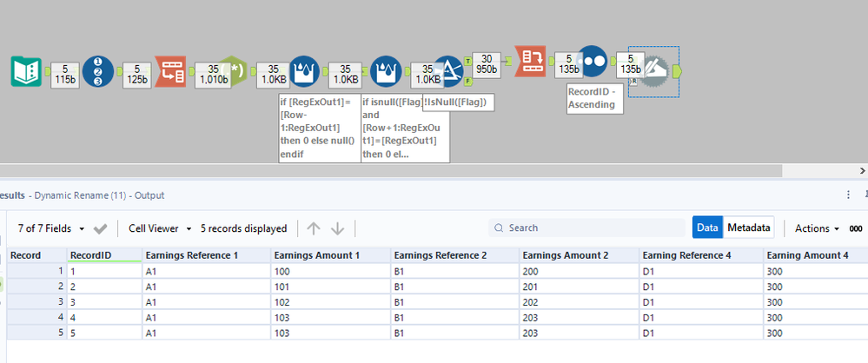Switch to the Data view
The width and height of the screenshot is (868, 363).
click(x=707, y=228)
